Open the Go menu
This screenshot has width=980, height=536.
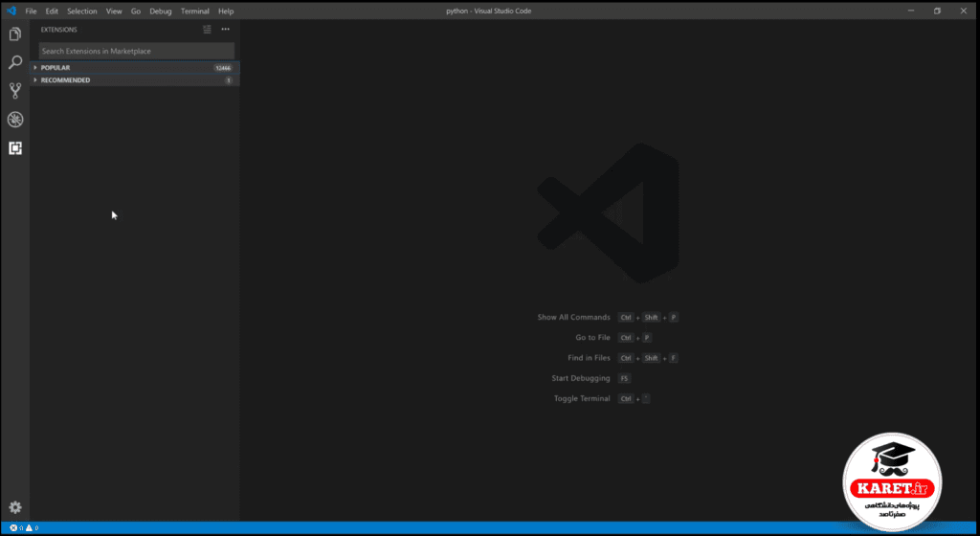pyautogui.click(x=136, y=11)
